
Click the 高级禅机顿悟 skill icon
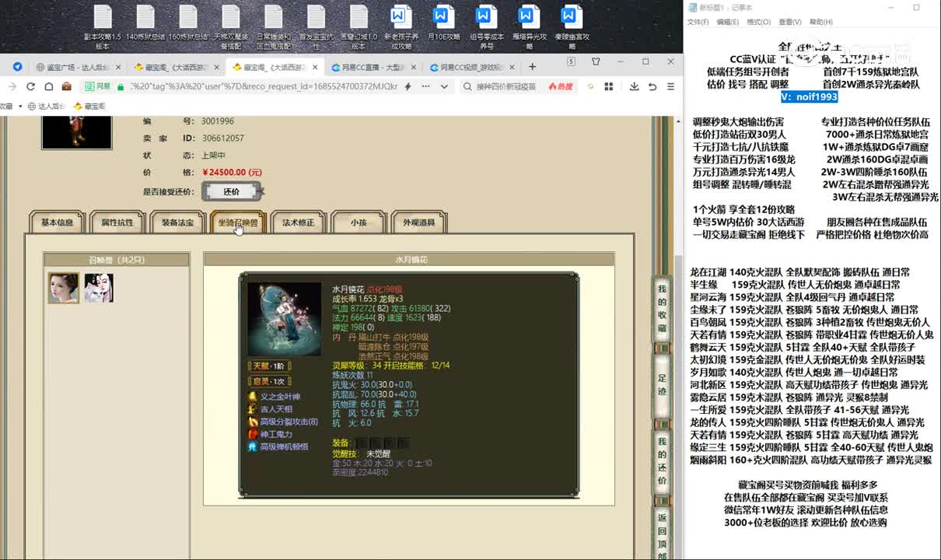pyautogui.click(x=253, y=446)
